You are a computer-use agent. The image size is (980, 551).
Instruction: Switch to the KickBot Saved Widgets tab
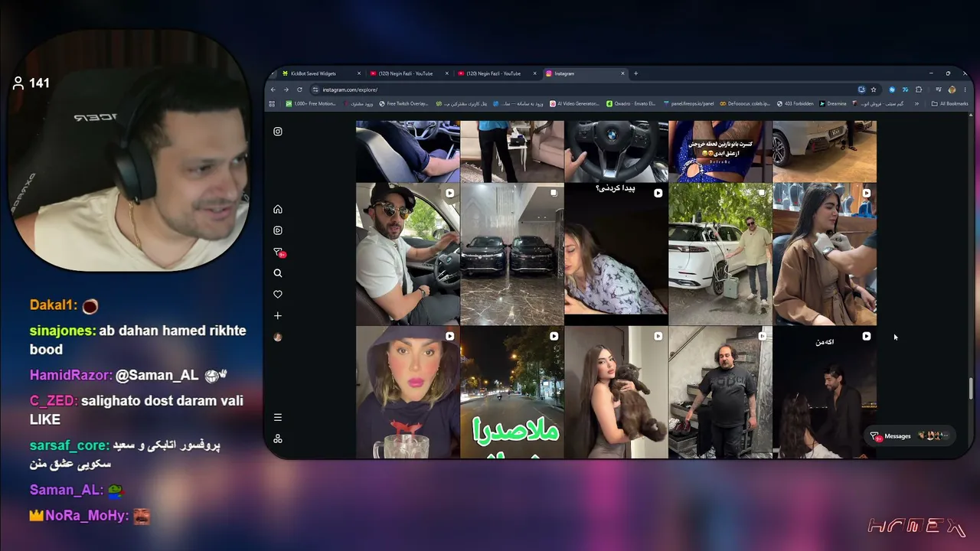322,73
